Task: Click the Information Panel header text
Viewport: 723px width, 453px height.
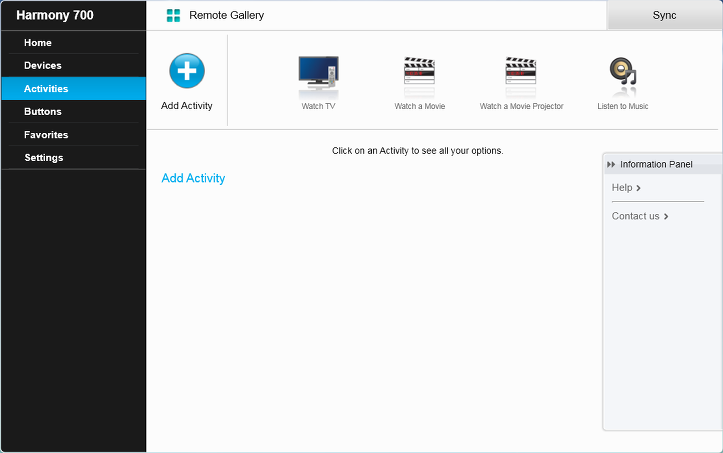Action: (x=656, y=165)
